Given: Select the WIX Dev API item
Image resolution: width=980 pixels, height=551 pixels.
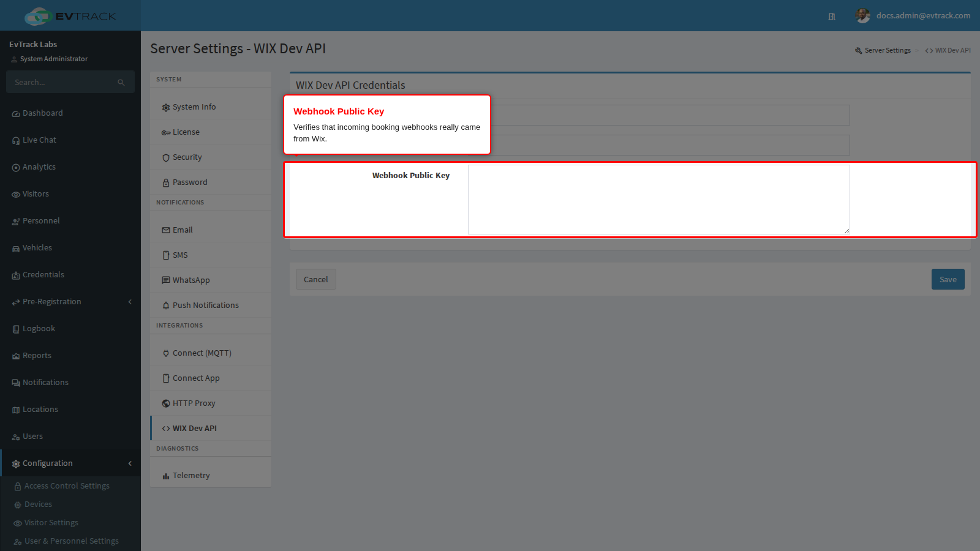Looking at the screenshot, I should click(x=211, y=429).
